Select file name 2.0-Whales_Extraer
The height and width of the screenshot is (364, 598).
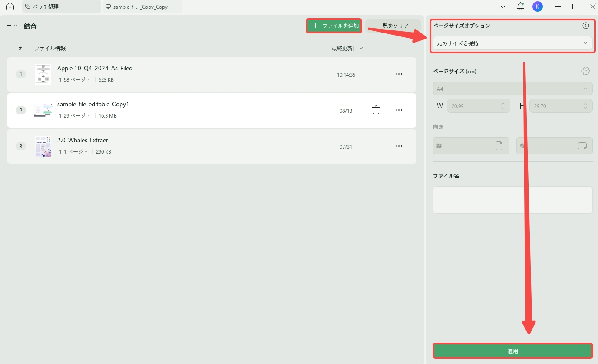pyautogui.click(x=83, y=140)
